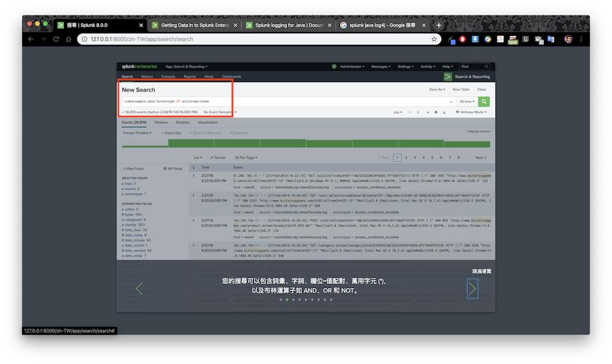
Task: Open the Messages dropdown
Action: (x=381, y=67)
